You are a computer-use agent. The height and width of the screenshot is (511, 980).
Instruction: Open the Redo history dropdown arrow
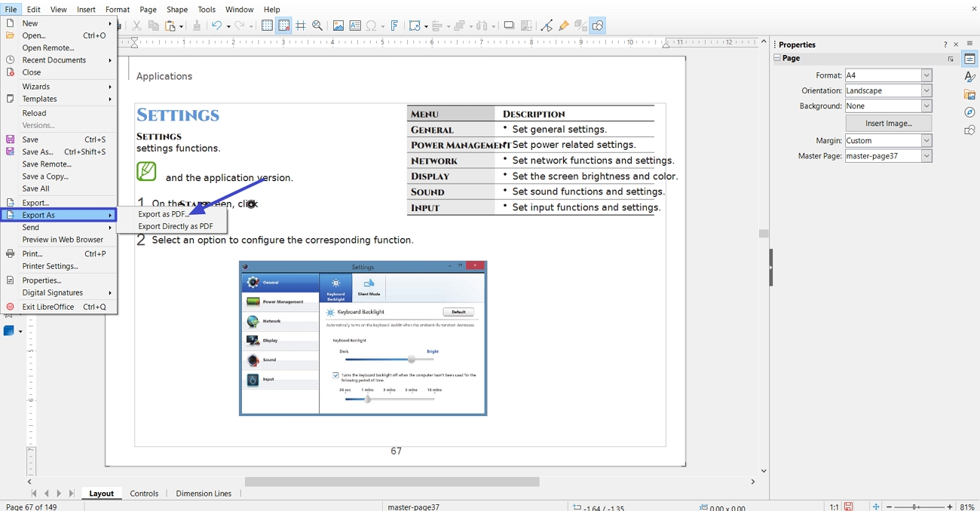(252, 26)
